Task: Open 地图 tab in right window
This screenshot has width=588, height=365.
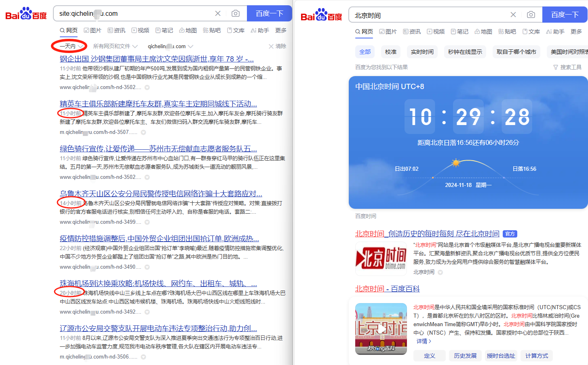Action: 483,32
